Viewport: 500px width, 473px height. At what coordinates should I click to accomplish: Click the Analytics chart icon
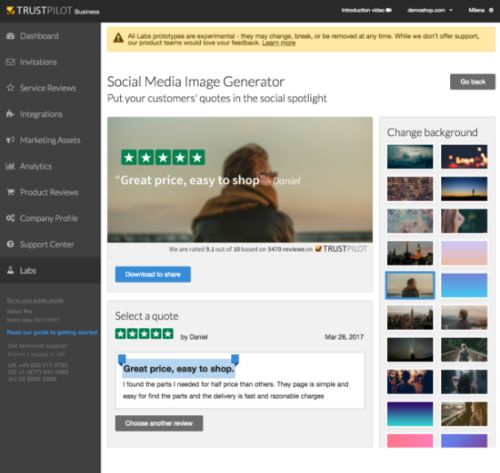pyautogui.click(x=10, y=166)
